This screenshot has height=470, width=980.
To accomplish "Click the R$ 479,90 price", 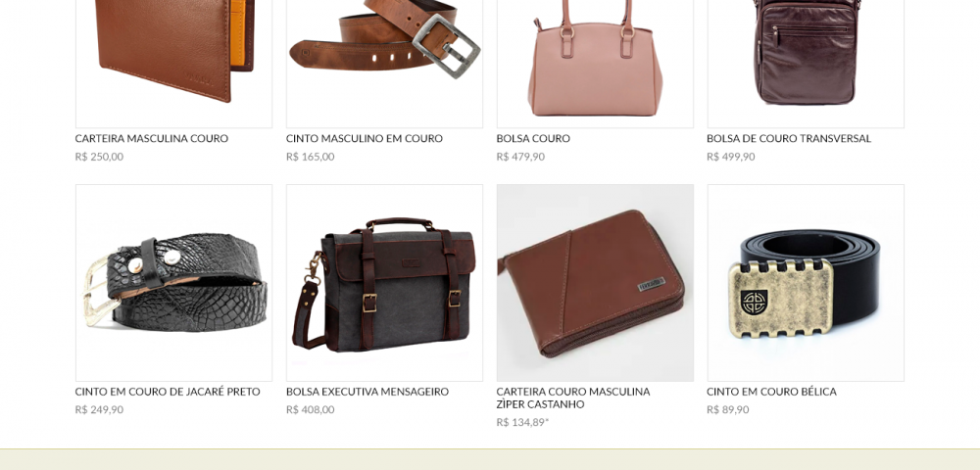I will coord(520,157).
